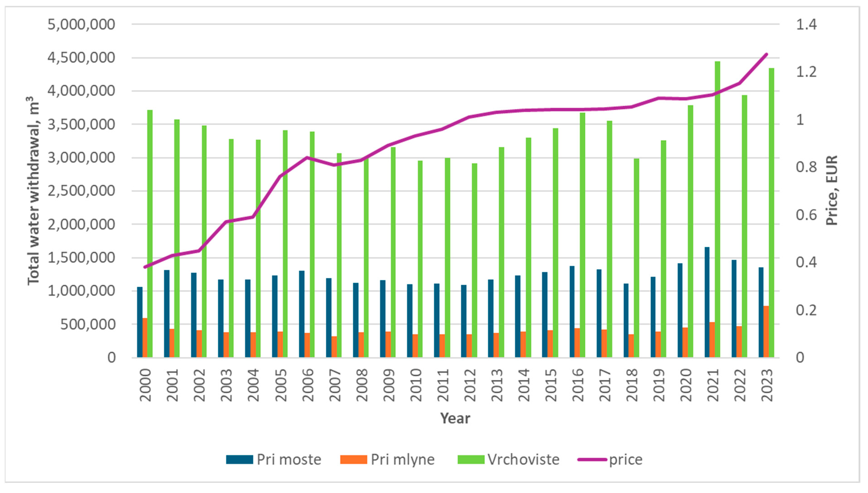
Task: Click the 2000 green Vrchoviste bar
Action: (x=150, y=234)
